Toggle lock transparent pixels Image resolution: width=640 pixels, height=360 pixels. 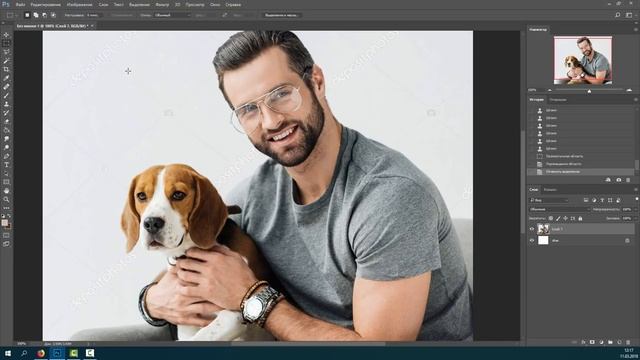coord(551,219)
